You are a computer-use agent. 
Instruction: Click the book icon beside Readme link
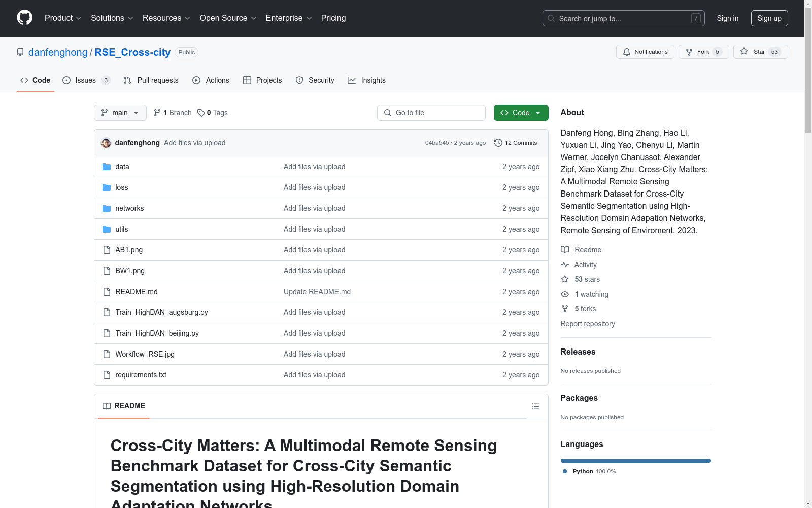coord(565,250)
